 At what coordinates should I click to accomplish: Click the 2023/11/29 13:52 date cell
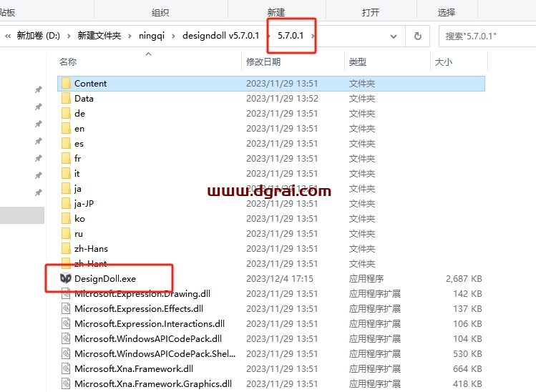(282, 99)
